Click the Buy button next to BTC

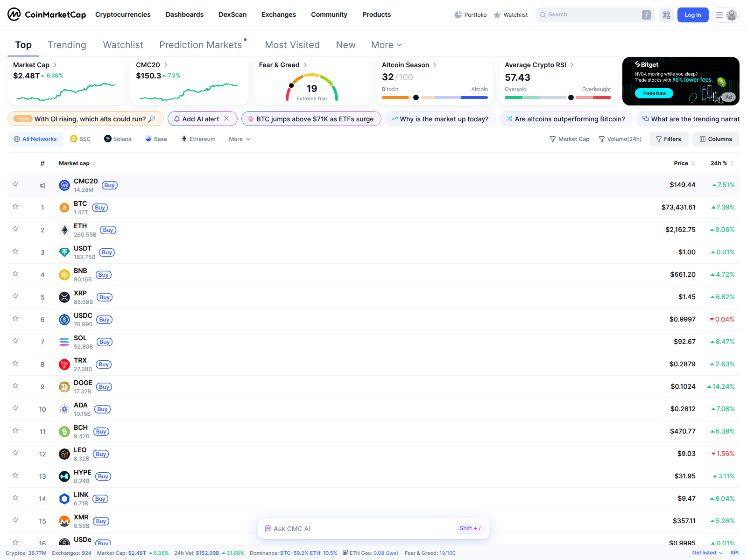[x=100, y=207]
